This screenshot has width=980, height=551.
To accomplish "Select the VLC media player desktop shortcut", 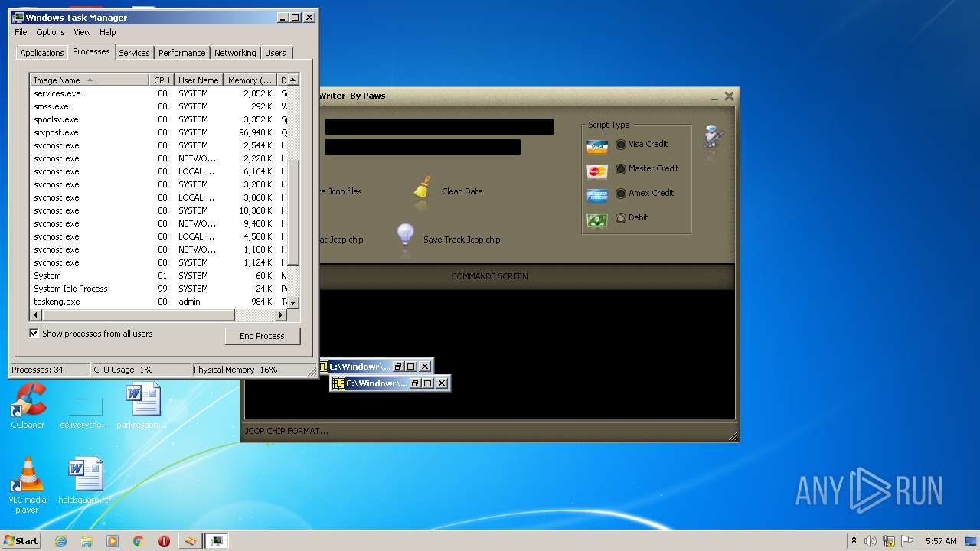I will (28, 484).
